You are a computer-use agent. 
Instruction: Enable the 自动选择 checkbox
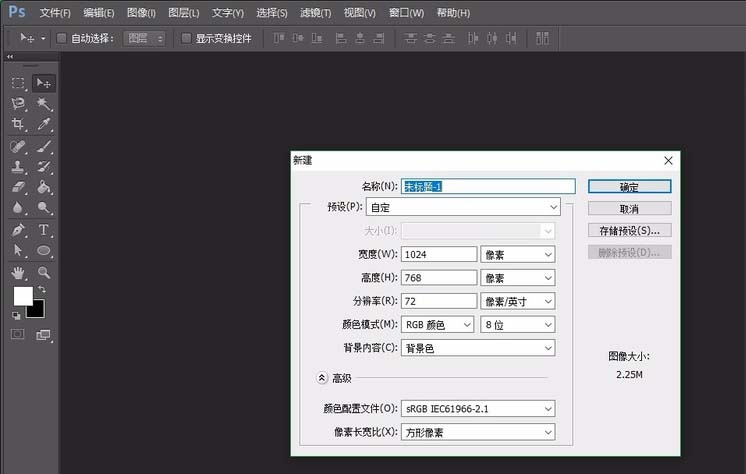(x=61, y=38)
